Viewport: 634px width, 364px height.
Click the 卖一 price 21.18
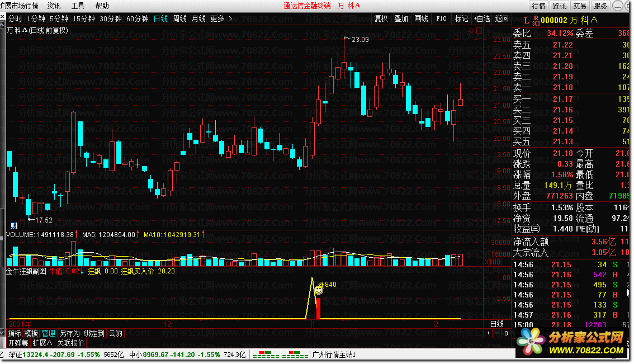tap(563, 87)
